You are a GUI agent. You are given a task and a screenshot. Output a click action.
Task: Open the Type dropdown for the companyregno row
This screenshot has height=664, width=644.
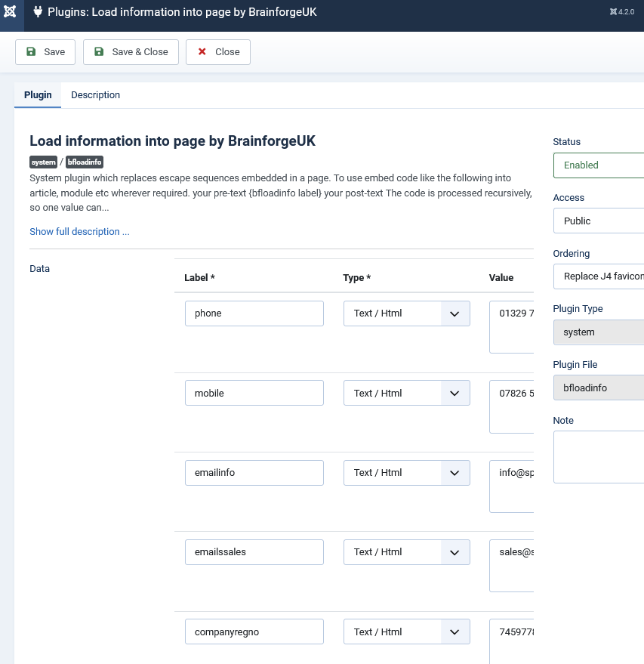407,632
